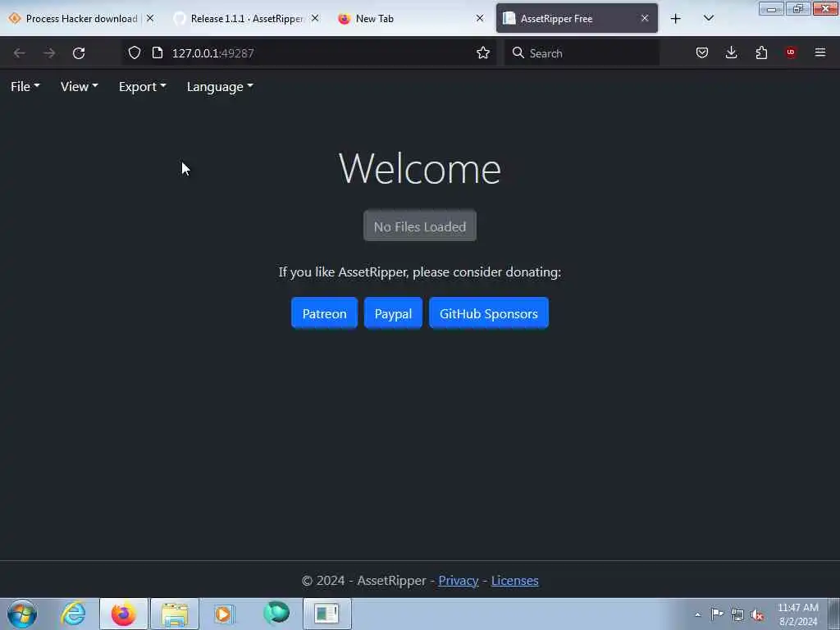This screenshot has width=840, height=630.
Task: Open the list all tabs chevron
Action: coord(709,18)
